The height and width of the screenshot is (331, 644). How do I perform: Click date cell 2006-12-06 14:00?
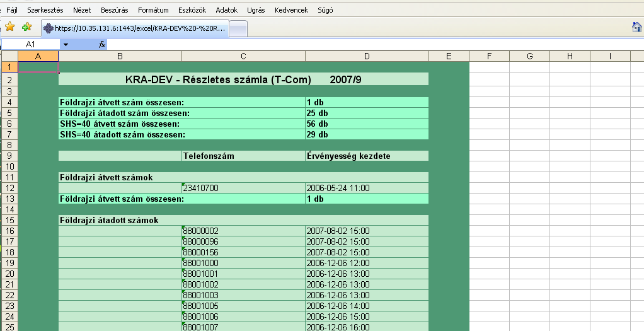tap(367, 306)
